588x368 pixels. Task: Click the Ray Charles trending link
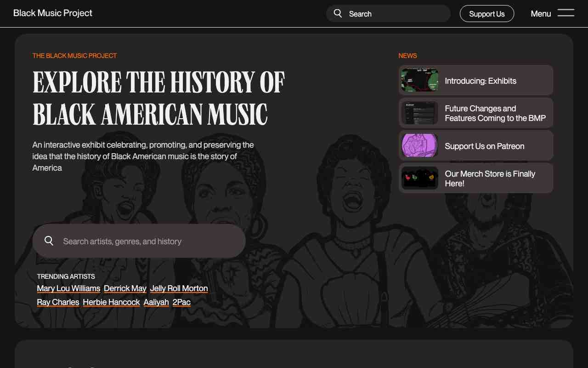coord(58,302)
